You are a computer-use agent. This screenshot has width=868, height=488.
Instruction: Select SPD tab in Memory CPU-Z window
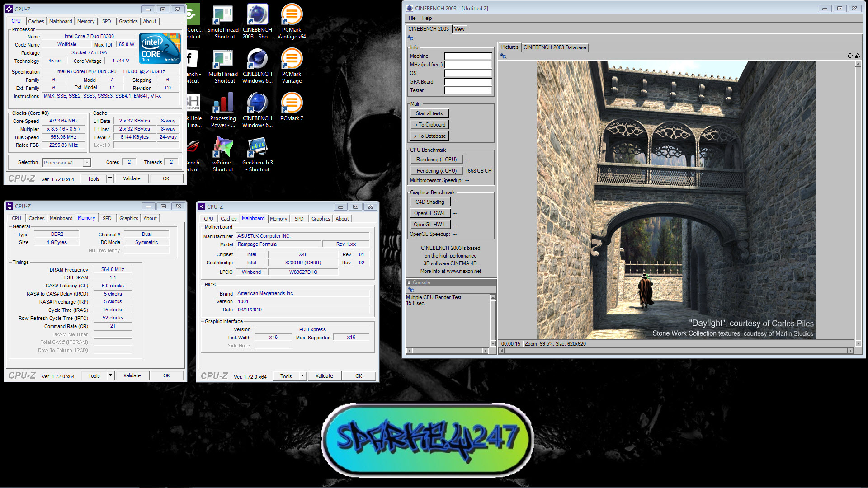pyautogui.click(x=107, y=218)
